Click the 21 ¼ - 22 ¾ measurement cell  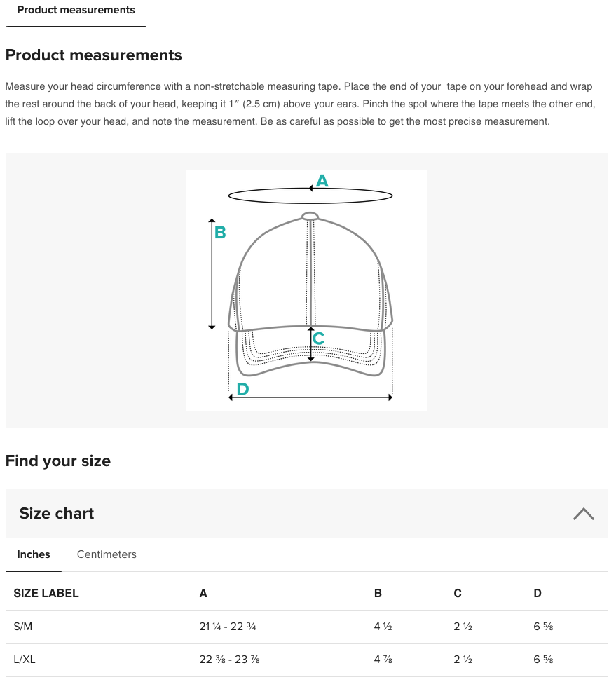(x=228, y=627)
